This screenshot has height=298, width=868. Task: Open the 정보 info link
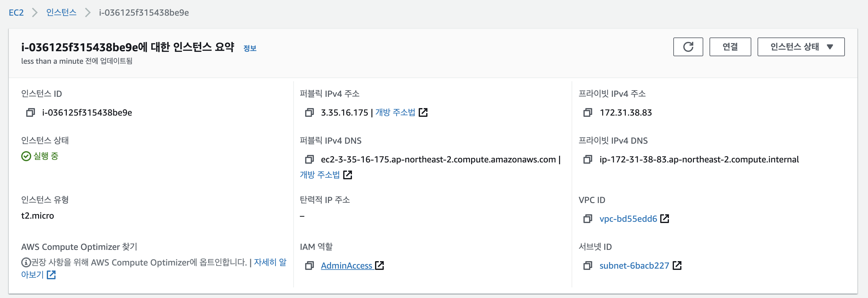[x=250, y=48]
